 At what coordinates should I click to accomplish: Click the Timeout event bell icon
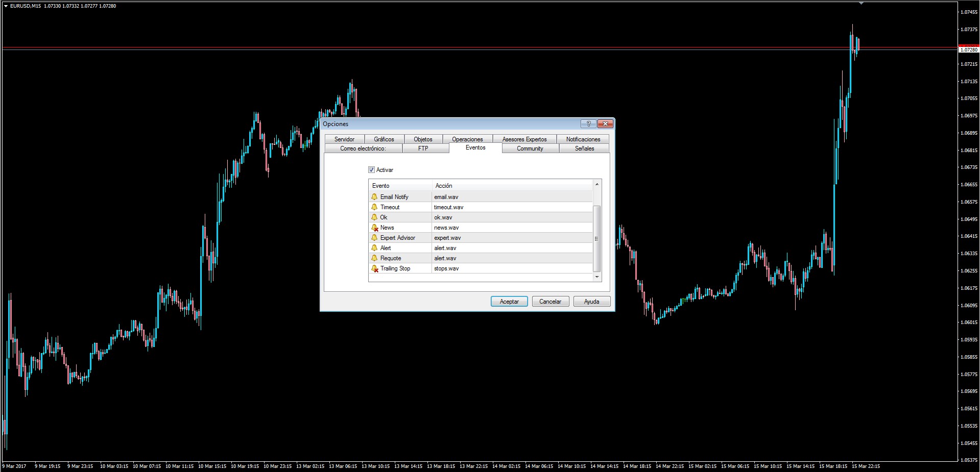click(374, 207)
